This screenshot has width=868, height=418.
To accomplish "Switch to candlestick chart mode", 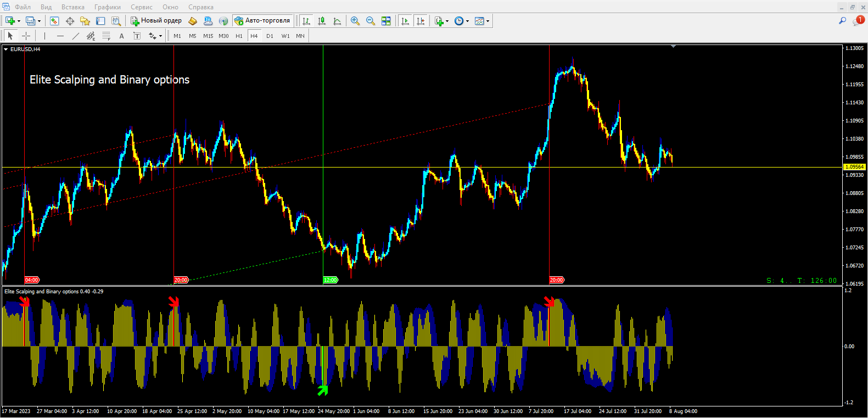I will (x=322, y=21).
